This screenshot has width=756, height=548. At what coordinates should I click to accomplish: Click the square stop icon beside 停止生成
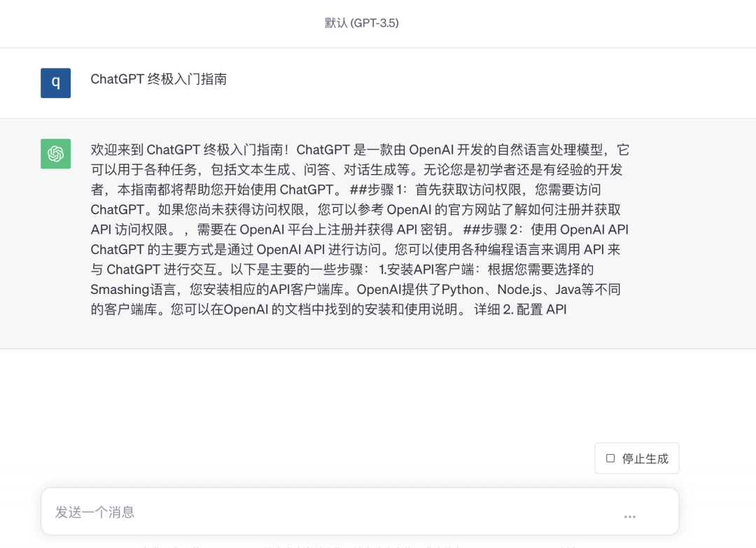click(x=610, y=458)
